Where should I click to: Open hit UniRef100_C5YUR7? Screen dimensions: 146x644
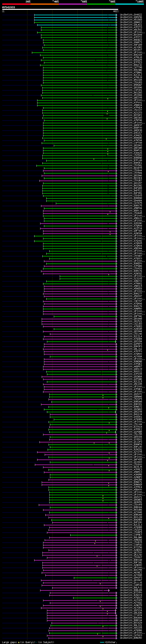pyautogui.click(x=131, y=180)
